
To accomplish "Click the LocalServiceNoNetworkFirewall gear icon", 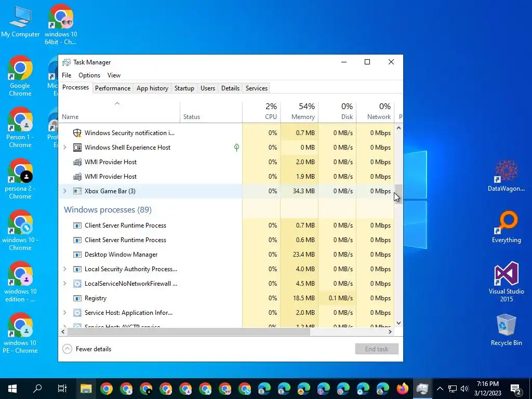I will coord(77,284).
